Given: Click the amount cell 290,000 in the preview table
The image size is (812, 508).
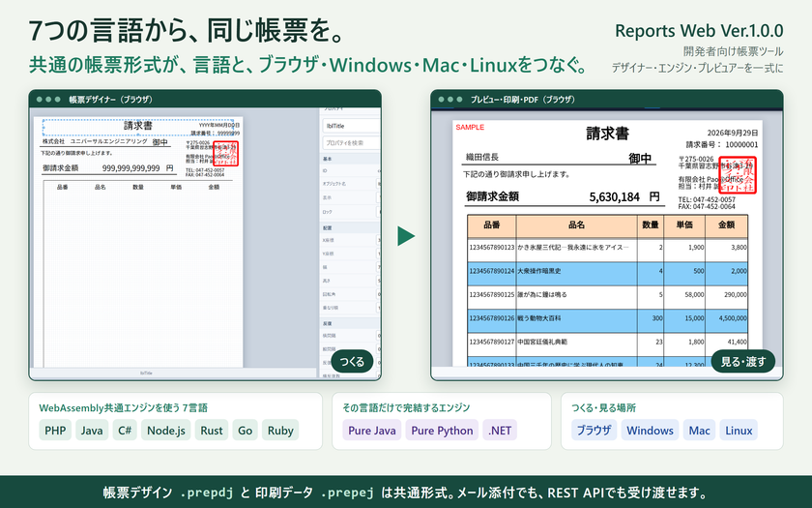Looking at the screenshot, I should (x=727, y=295).
